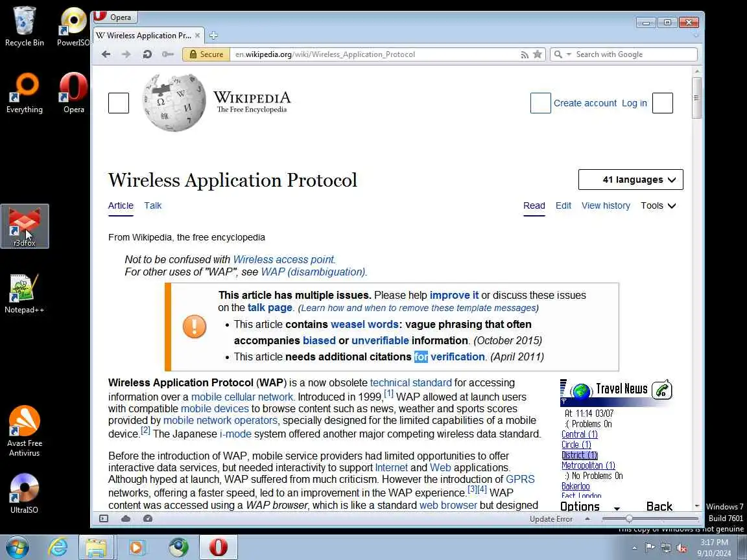The width and height of the screenshot is (747, 560).
Task: Open the View history tab
Action: coord(606,205)
